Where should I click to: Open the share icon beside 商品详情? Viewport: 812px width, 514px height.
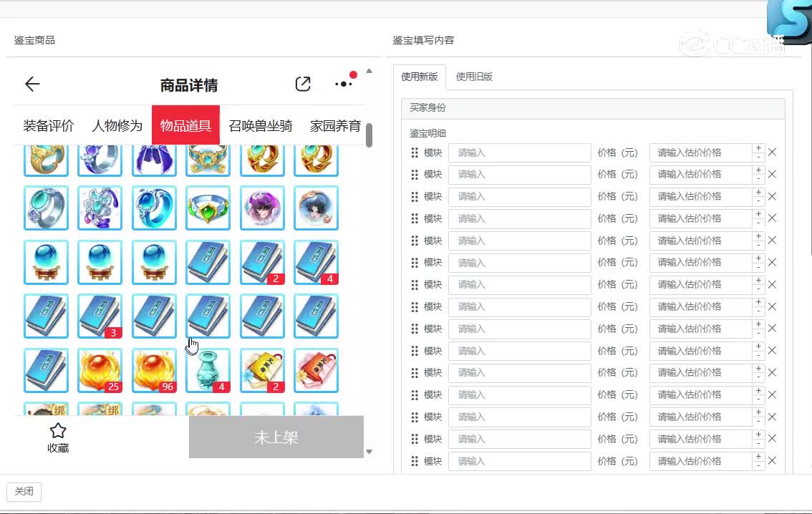pos(303,84)
